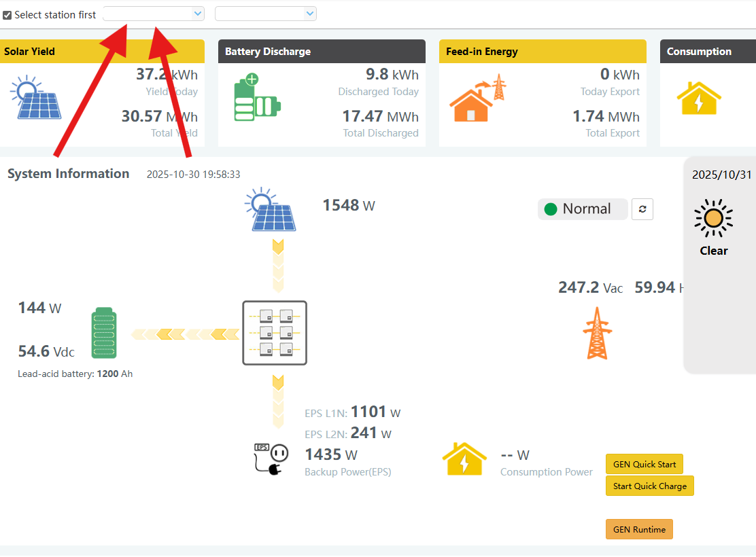Viewport: 756px width, 557px height.
Task: Open the first station dropdown
Action: click(154, 14)
